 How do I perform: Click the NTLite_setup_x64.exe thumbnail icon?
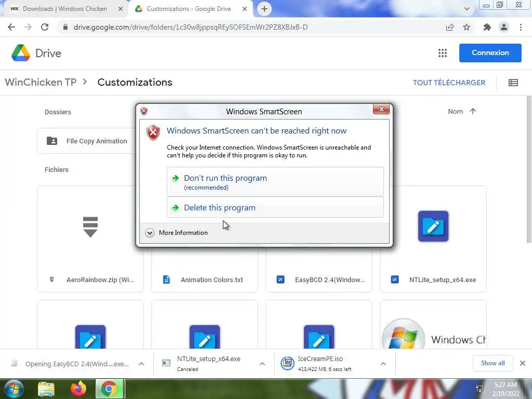(x=433, y=227)
